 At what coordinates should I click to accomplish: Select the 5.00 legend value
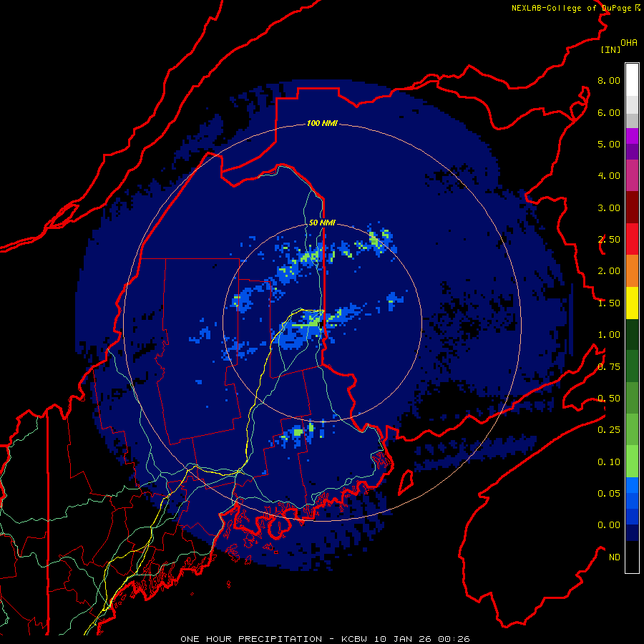coord(609,144)
